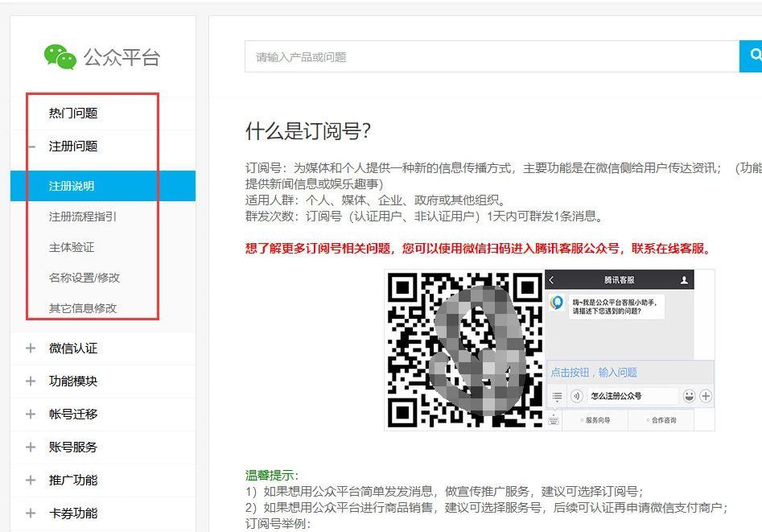Select the highlighted 注册说明 item
Viewport: 762px width, 532px height.
[x=102, y=186]
